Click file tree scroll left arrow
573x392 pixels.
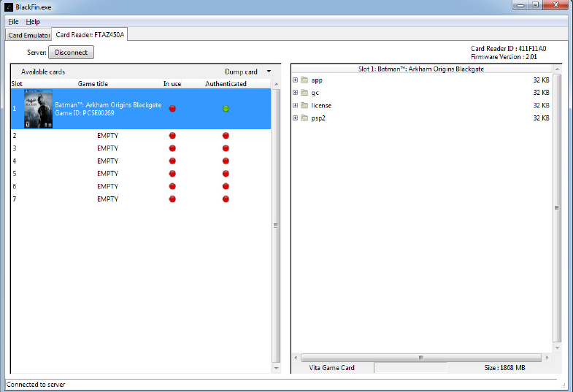coord(296,357)
